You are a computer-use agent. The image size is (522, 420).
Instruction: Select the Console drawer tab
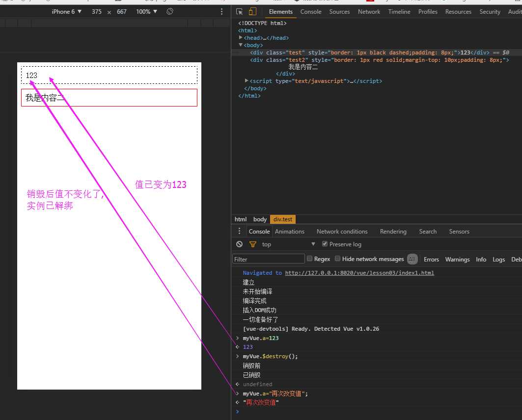259,232
